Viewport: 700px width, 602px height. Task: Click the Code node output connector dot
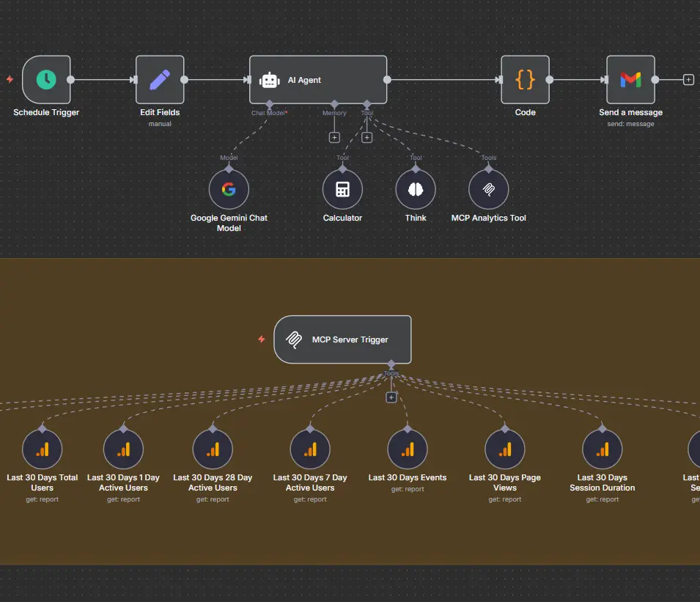click(x=550, y=80)
